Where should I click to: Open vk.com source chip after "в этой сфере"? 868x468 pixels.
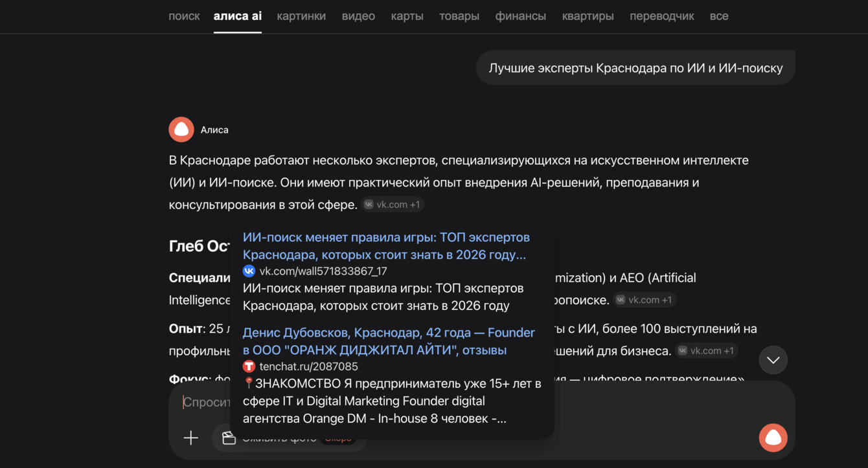[392, 205]
